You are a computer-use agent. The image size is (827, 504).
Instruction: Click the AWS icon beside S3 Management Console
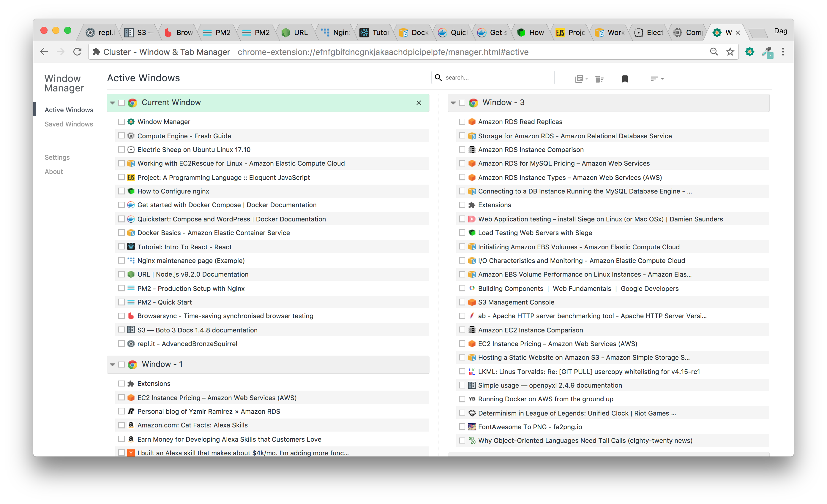(x=472, y=302)
